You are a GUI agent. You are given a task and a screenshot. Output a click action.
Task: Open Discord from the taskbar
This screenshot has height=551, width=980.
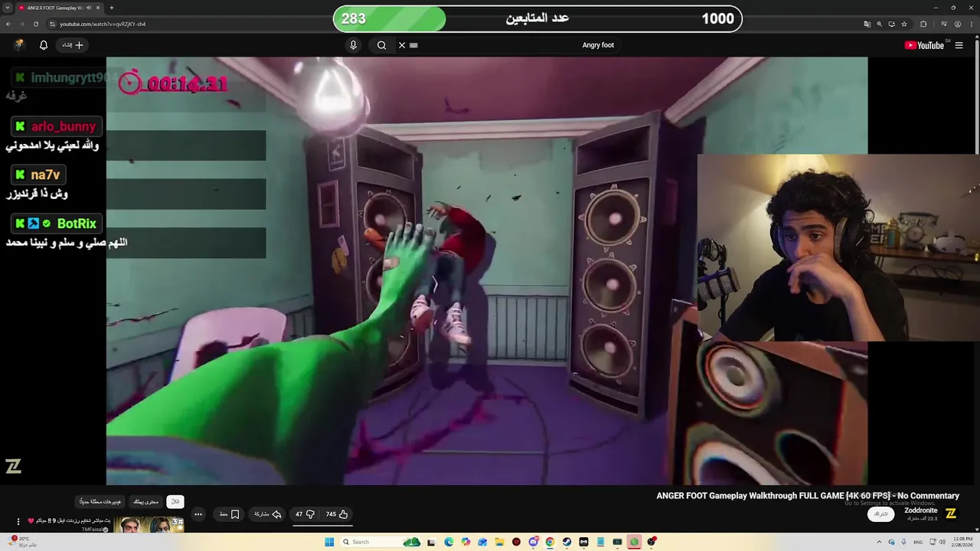533,542
